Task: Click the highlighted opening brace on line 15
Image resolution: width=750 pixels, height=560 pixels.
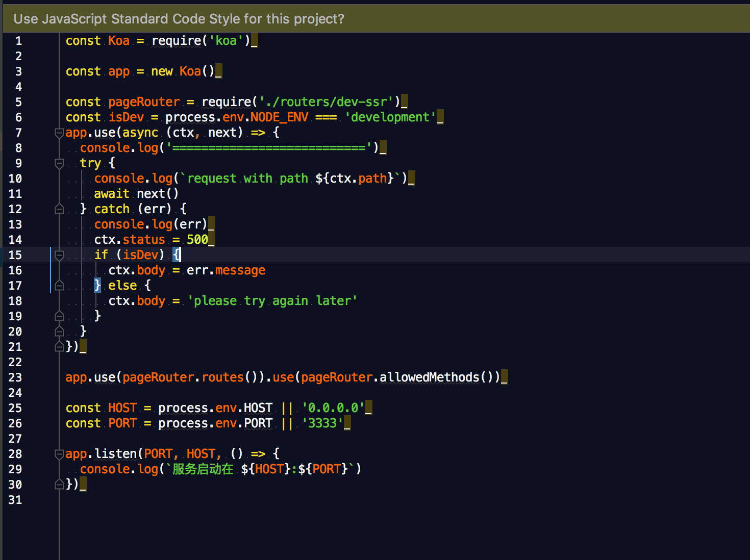Action: 176,255
